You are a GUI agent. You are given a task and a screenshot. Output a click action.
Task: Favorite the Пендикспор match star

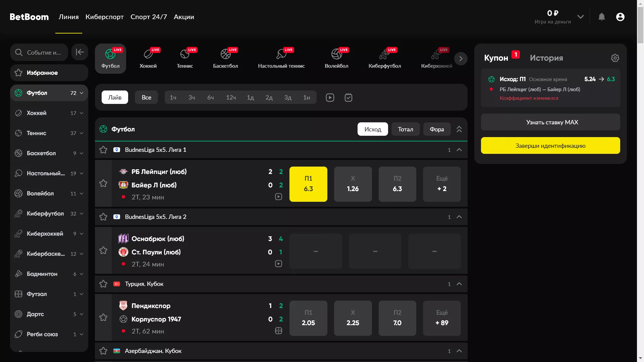[103, 317]
